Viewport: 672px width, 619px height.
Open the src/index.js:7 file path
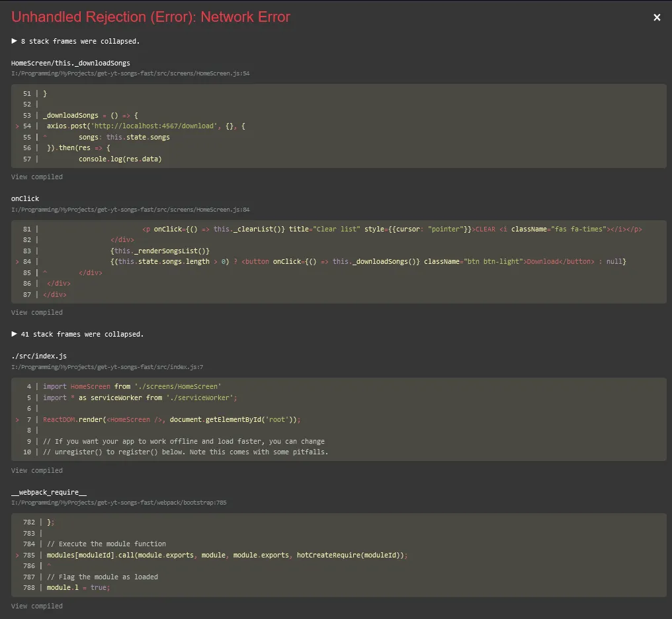(x=107, y=367)
